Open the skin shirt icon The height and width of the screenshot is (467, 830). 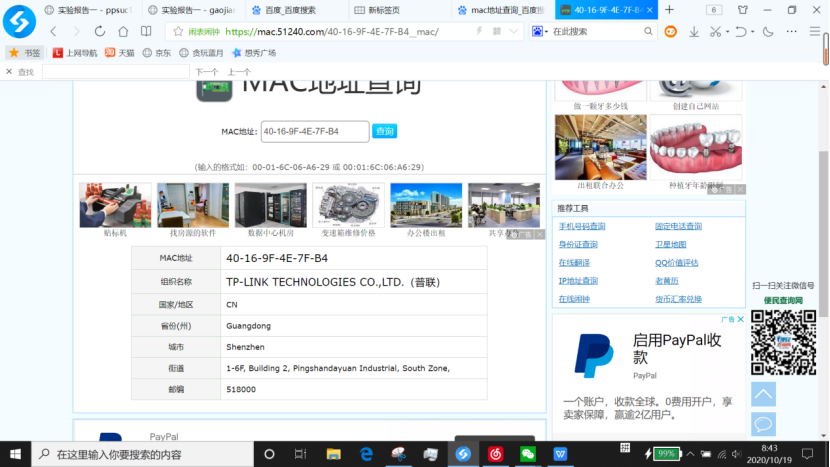pyautogui.click(x=743, y=10)
